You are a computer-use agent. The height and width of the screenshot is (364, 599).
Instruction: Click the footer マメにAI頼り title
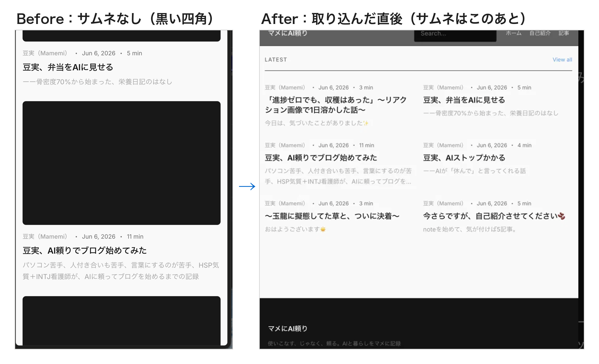coord(288,329)
